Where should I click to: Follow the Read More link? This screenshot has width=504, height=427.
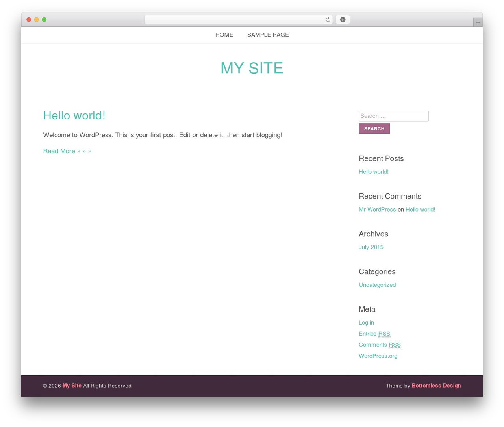point(67,151)
